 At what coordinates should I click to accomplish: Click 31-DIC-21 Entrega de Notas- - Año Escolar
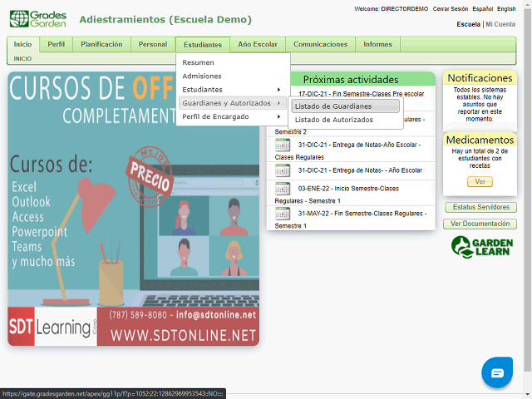point(360,170)
